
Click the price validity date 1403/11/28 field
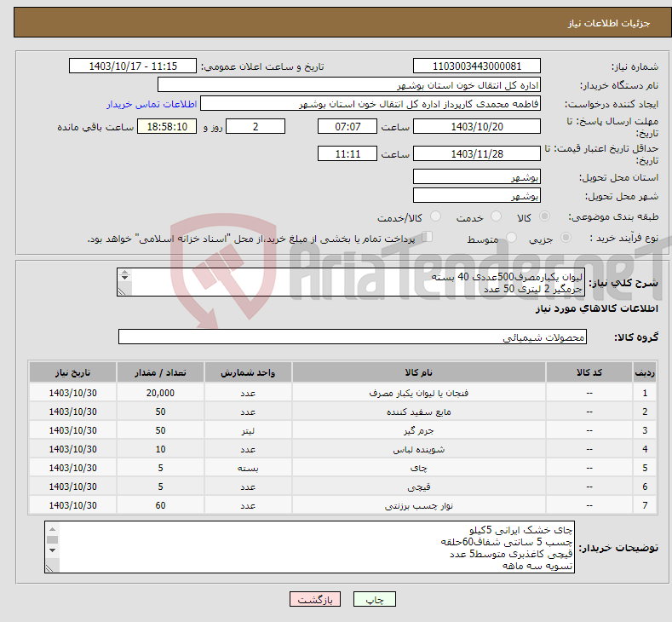pyautogui.click(x=477, y=153)
